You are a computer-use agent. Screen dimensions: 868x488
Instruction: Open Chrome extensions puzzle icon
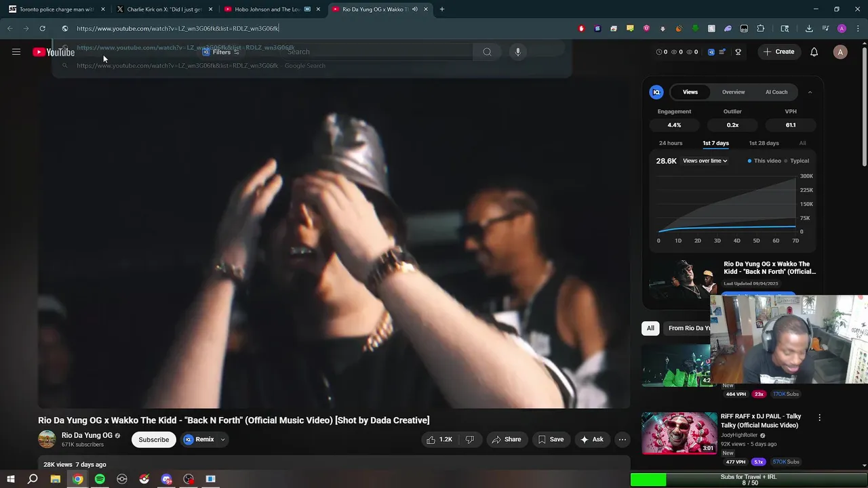[x=760, y=28]
